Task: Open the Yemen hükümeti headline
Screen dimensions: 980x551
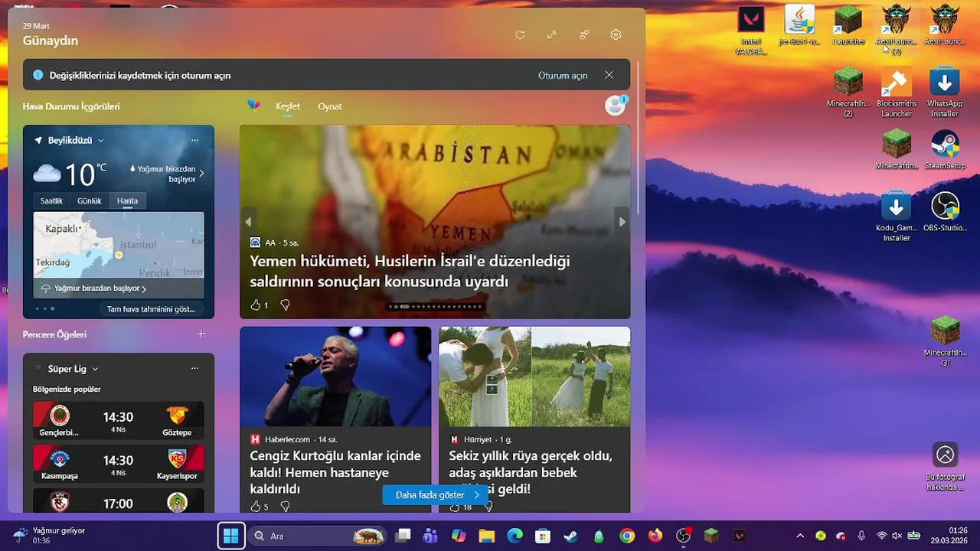Action: point(410,271)
